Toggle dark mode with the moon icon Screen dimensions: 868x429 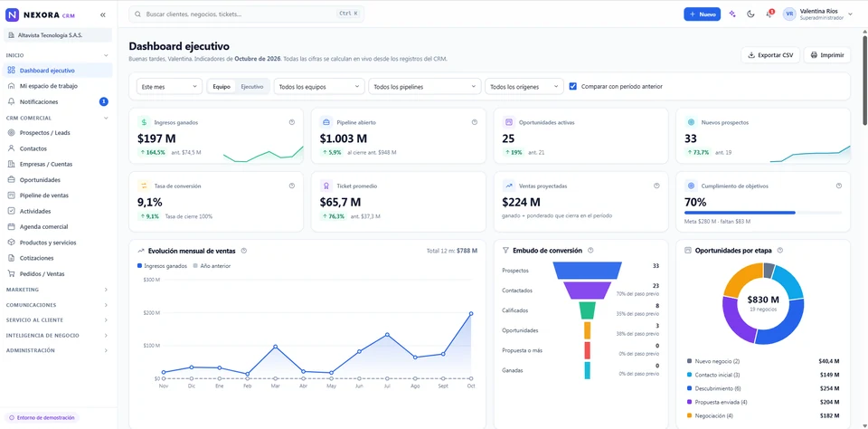(x=750, y=14)
